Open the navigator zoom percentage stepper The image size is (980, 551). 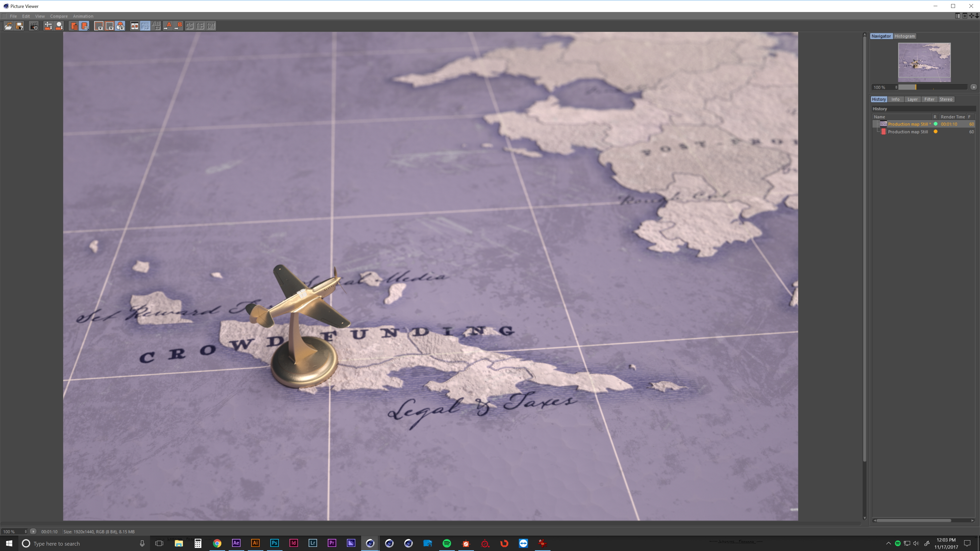pyautogui.click(x=896, y=87)
